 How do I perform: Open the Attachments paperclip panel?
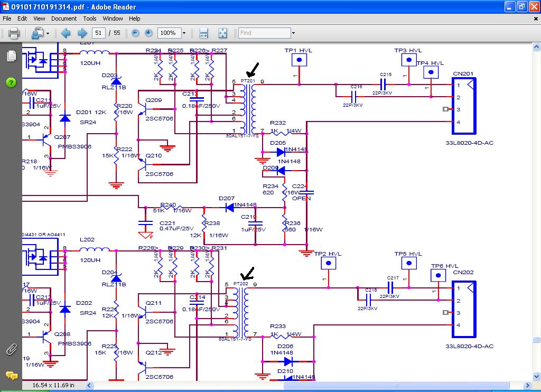pos(11,349)
